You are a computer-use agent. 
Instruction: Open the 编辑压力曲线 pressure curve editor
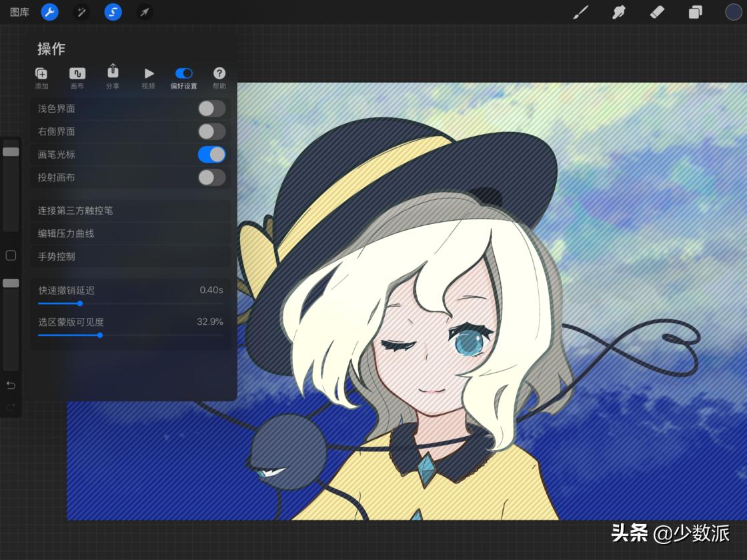click(x=130, y=233)
